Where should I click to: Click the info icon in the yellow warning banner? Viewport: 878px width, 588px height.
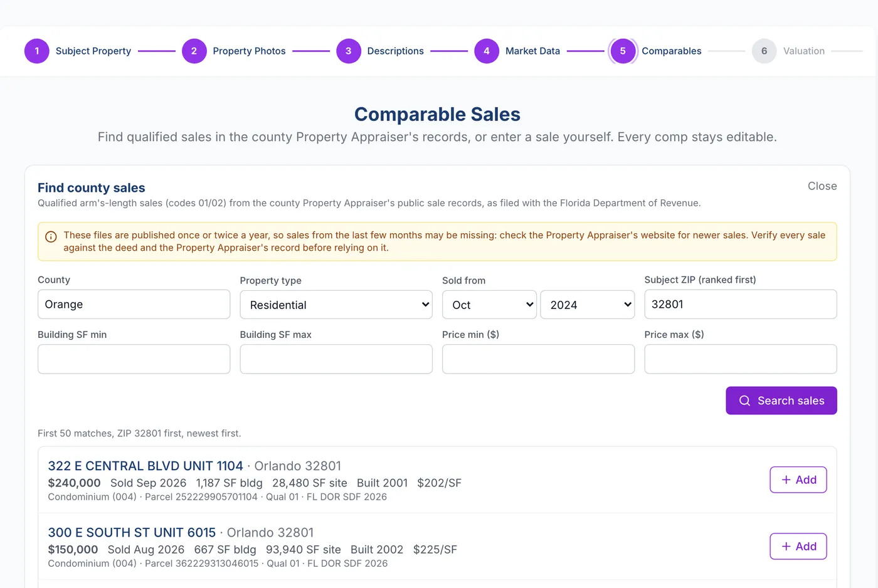pyautogui.click(x=51, y=236)
